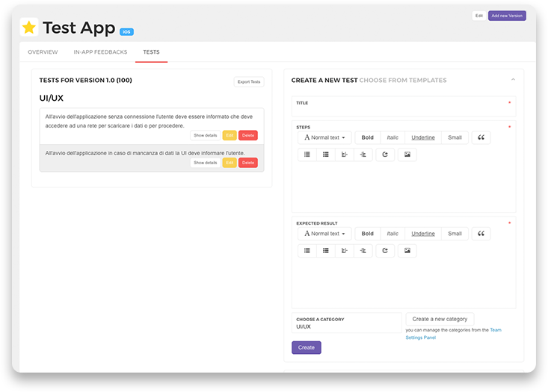
Task: Open Normal text dropdown in Steps editor
Action: point(324,137)
